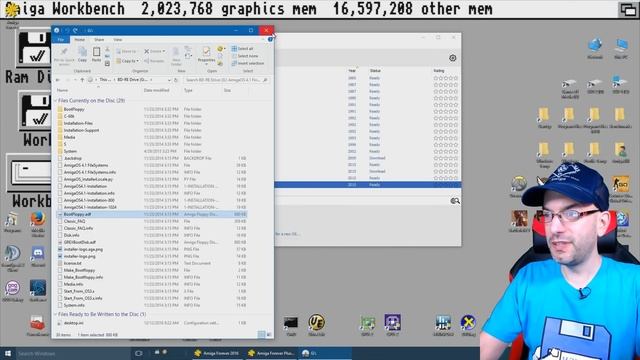Click the Copy icon in Explorer ribbon
The image size is (640, 360).
pyautogui.click(x=82, y=52)
